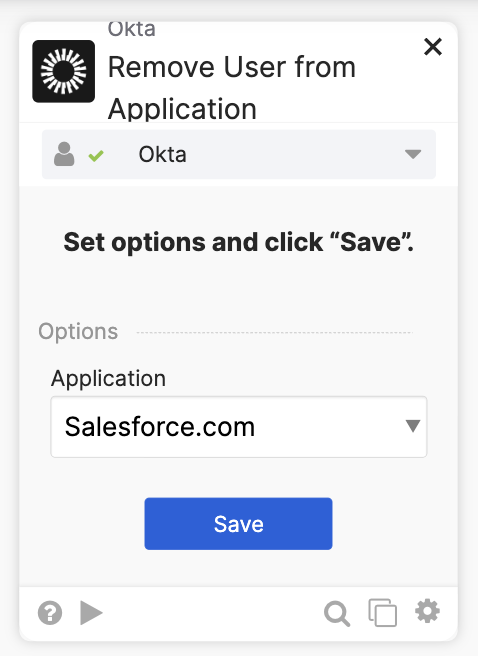Click the duplicate action copy icon
The image size is (478, 656).
click(x=383, y=613)
